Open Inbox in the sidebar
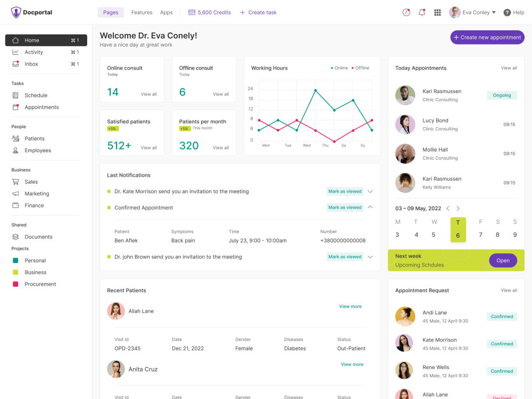 click(x=46, y=64)
